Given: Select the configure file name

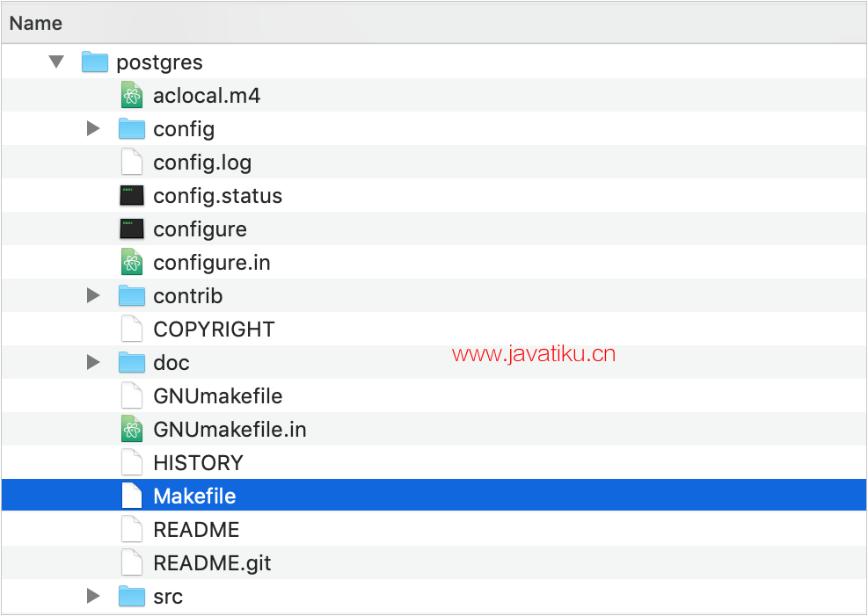Looking at the screenshot, I should coord(200,230).
